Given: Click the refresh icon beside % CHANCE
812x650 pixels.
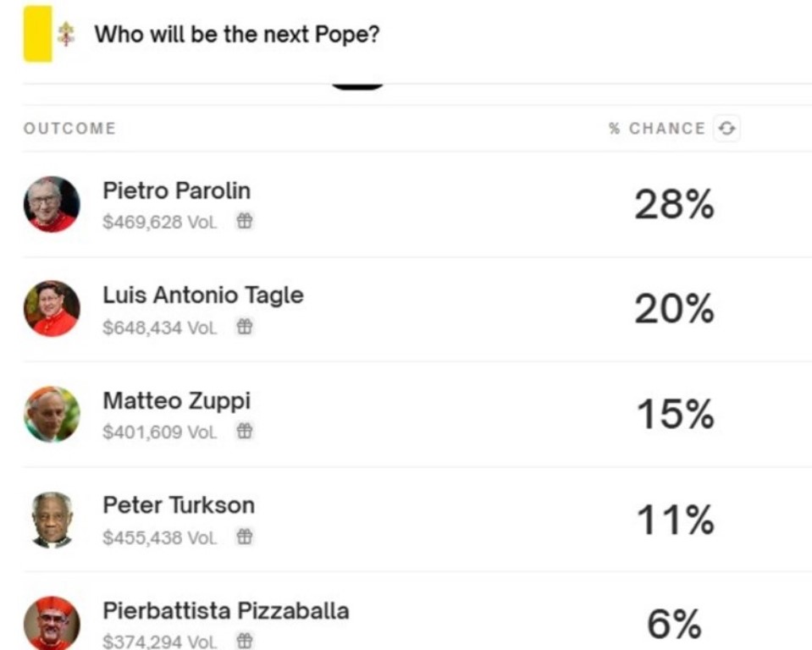Looking at the screenshot, I should pyautogui.click(x=726, y=129).
